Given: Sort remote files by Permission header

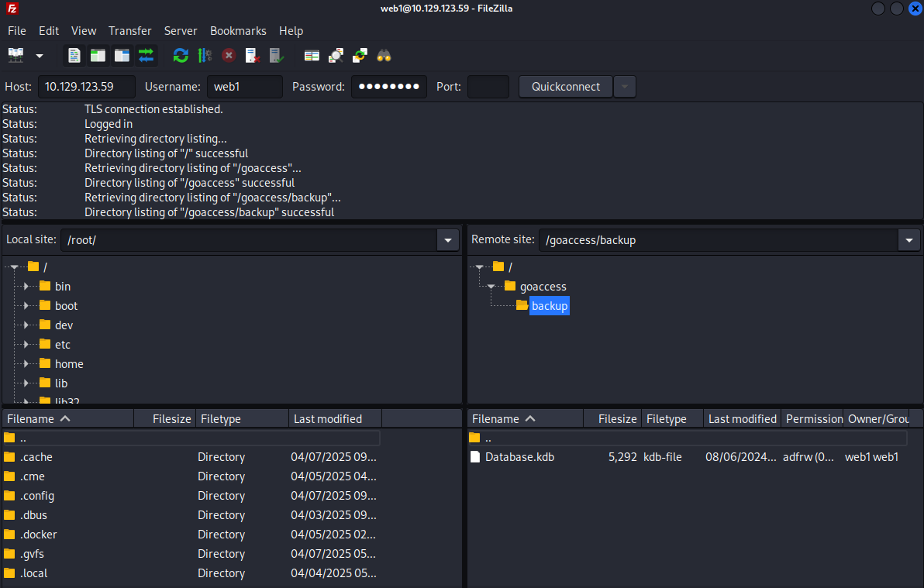Looking at the screenshot, I should click(x=812, y=419).
